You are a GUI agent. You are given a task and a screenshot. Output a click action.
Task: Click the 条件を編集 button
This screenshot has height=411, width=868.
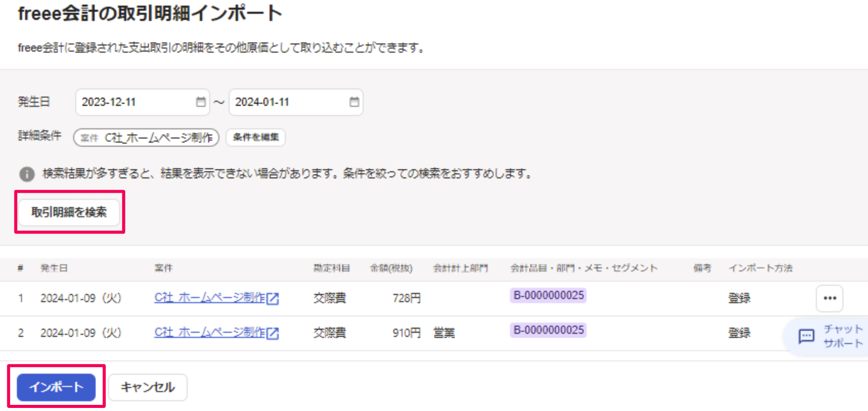(x=256, y=137)
